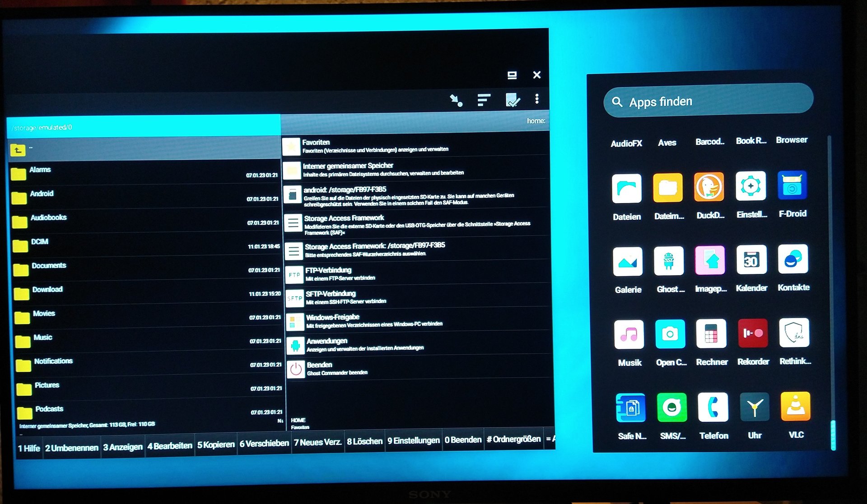This screenshot has width=867, height=504.
Task: Click the app drawer scrollbar
Action: tap(833, 435)
